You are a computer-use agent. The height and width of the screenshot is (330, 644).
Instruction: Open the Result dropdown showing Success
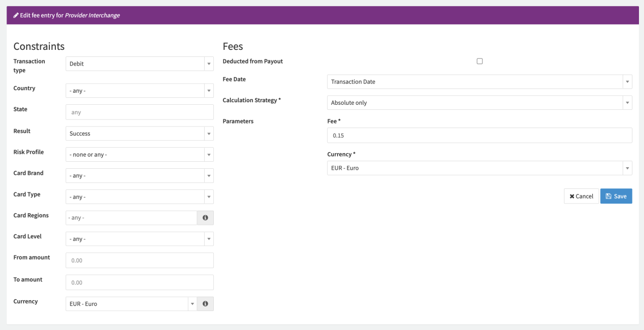pos(139,134)
